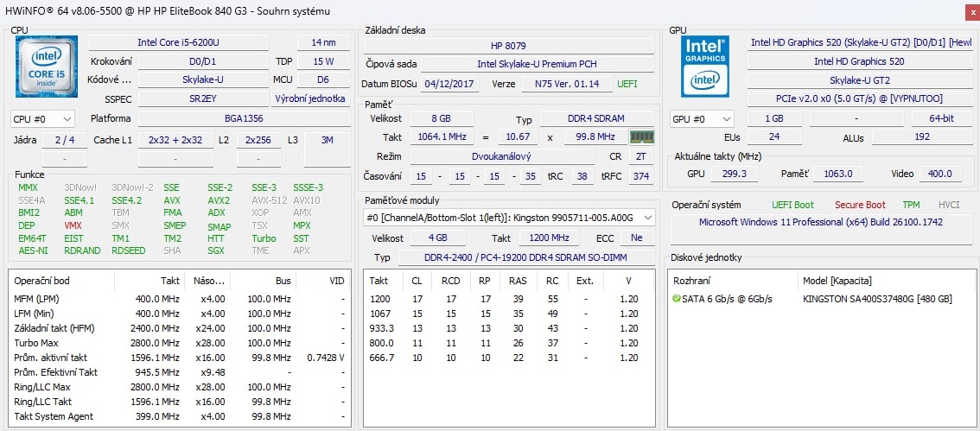This screenshot has height=431, width=980.
Task: Click the Operační bod column header
Action: pos(61,281)
